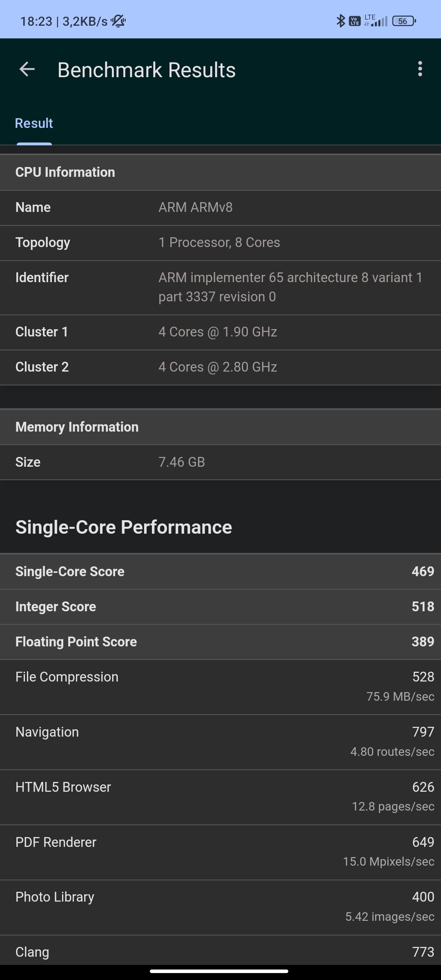
Task: Tap the Benchmark Results title
Action: click(x=146, y=70)
